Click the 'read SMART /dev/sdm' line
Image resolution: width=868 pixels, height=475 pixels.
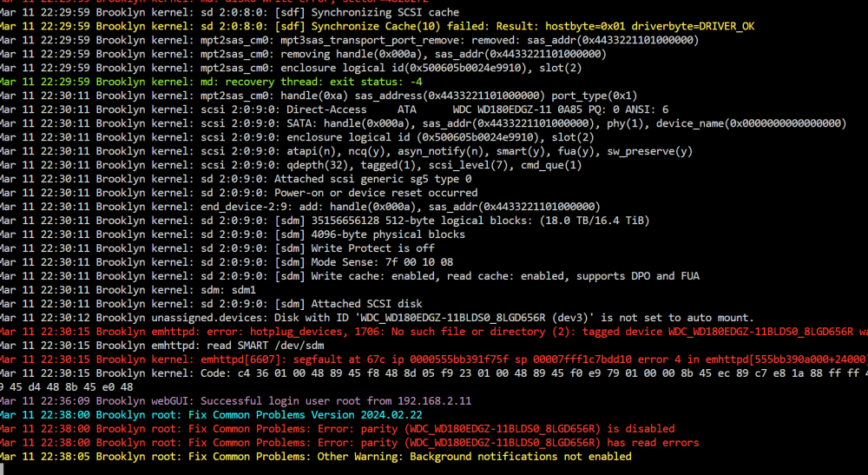coord(161,345)
